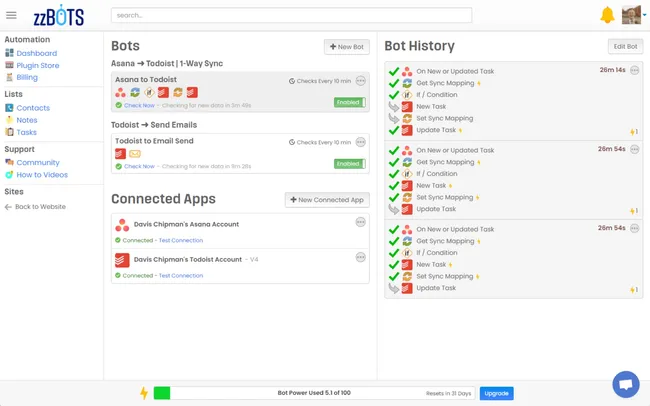Click the email envelope icon in Todoist to Email Send
The width and height of the screenshot is (650, 406).
135,154
